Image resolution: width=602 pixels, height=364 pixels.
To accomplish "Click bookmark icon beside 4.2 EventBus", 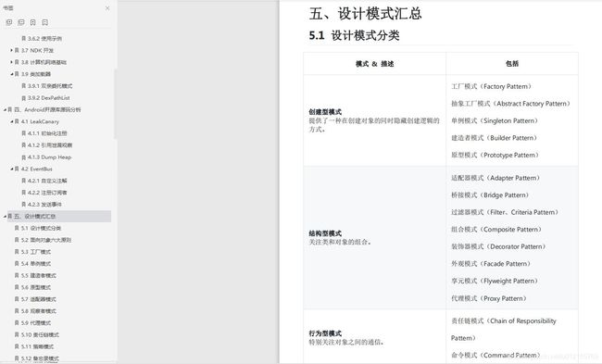I will pos(17,169).
